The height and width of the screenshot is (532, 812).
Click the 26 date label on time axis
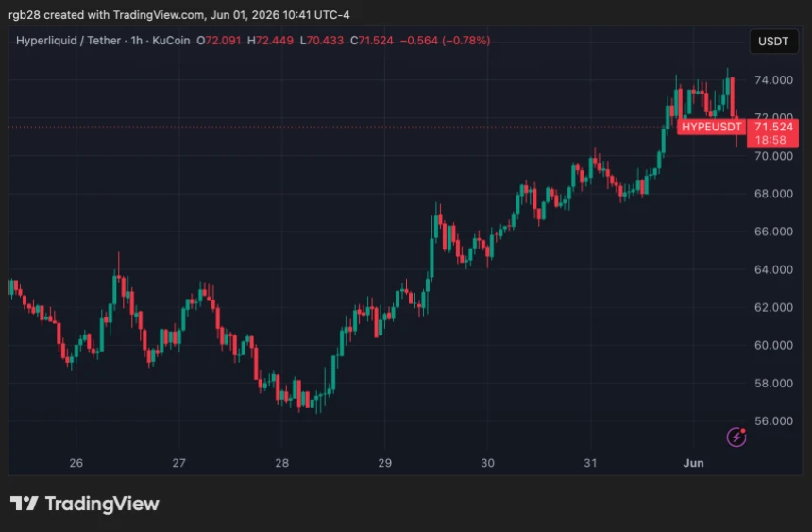pyautogui.click(x=76, y=463)
